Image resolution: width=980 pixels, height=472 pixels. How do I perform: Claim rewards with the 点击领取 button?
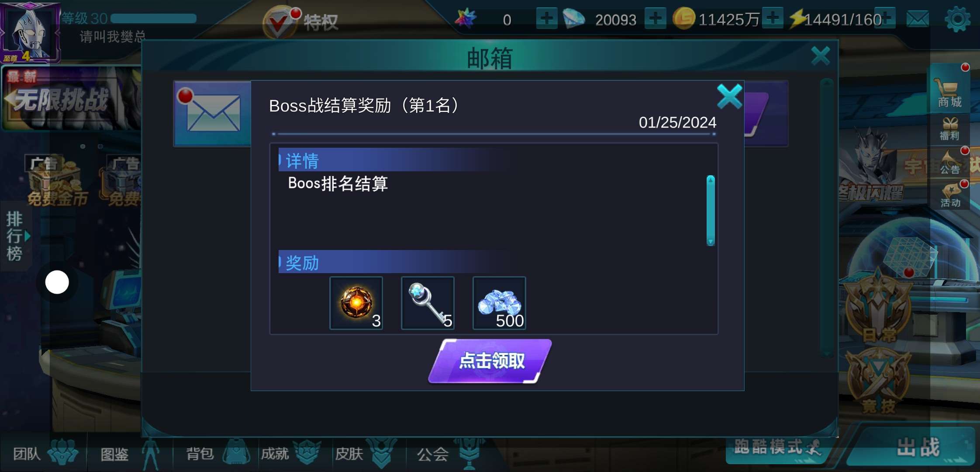click(x=490, y=361)
